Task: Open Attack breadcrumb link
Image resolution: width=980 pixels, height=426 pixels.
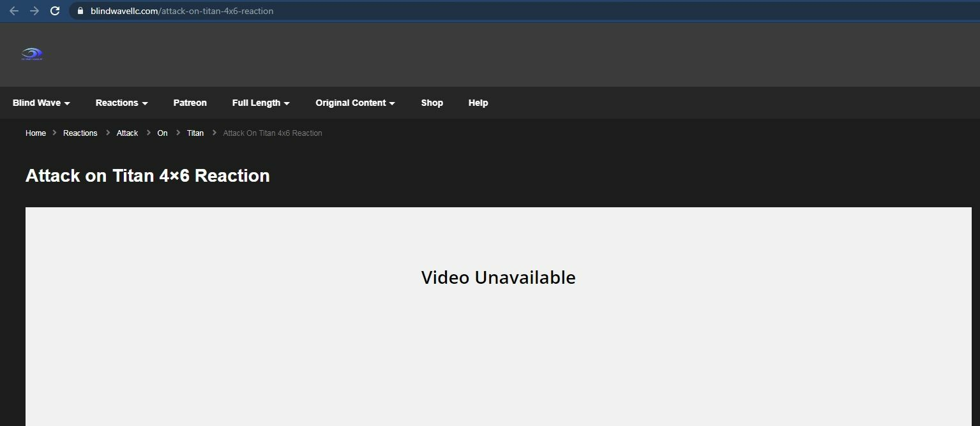Action: coord(127,133)
